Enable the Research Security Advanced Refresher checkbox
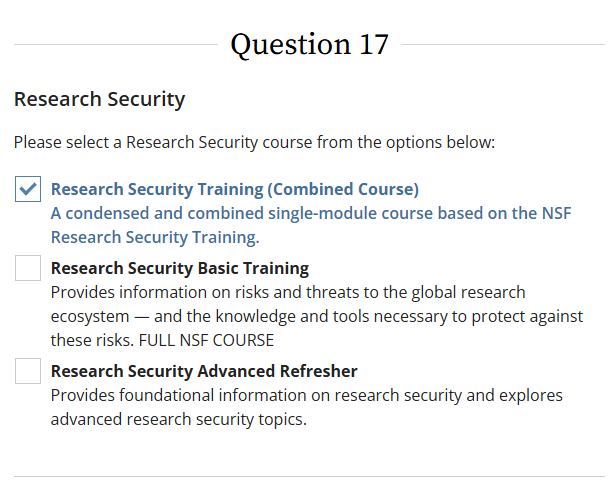The height and width of the screenshot is (491, 613). (28, 372)
